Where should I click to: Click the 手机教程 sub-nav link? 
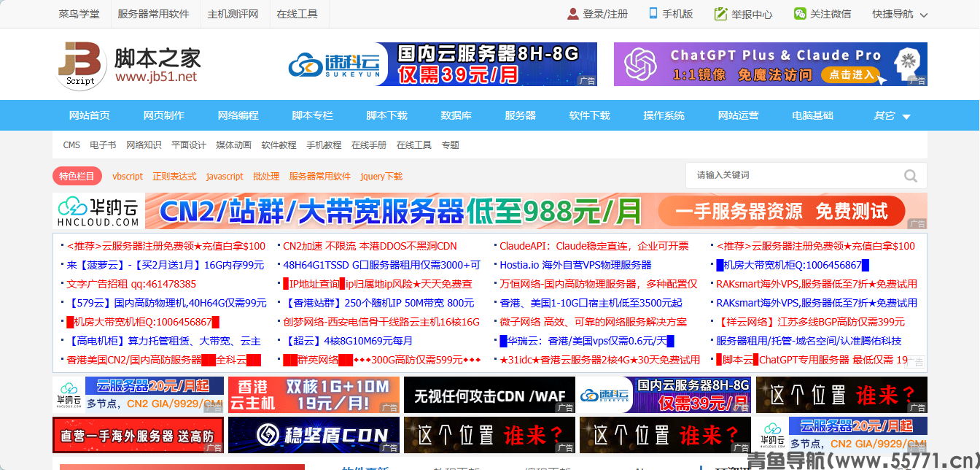[324, 145]
